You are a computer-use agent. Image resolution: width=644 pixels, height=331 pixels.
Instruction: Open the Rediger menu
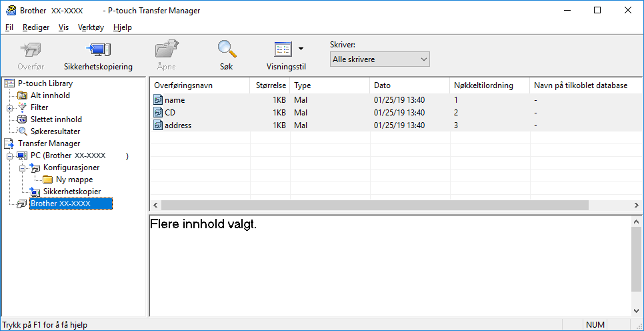point(36,27)
